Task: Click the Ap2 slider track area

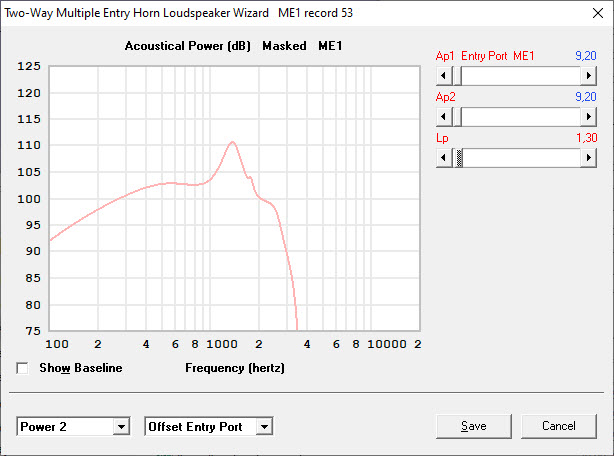Action: [x=521, y=117]
